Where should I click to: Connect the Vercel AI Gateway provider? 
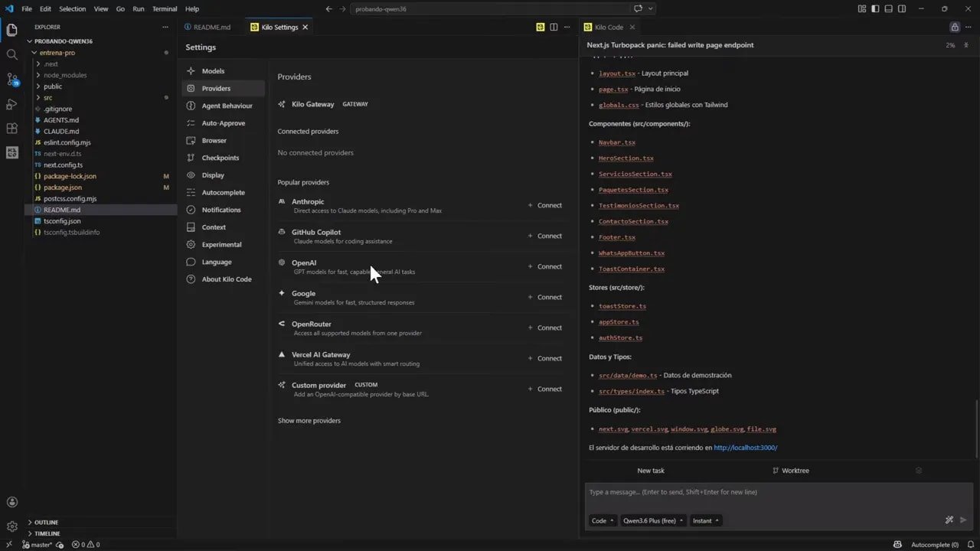(x=545, y=358)
